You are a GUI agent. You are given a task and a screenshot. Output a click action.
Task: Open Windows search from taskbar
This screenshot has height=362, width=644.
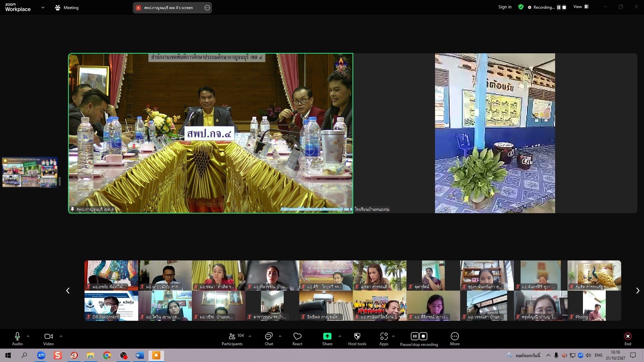click(24, 355)
